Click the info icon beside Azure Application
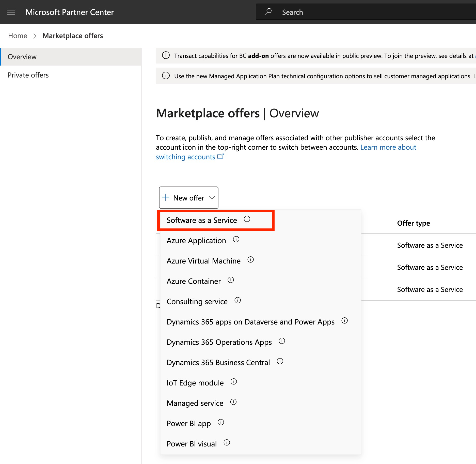The height and width of the screenshot is (464, 476). pos(236,239)
